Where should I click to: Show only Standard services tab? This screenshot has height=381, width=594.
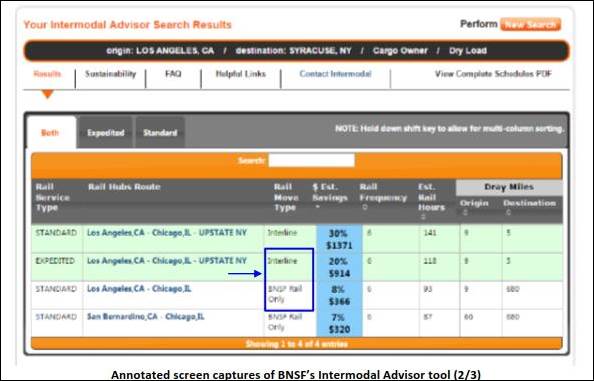[x=160, y=133]
